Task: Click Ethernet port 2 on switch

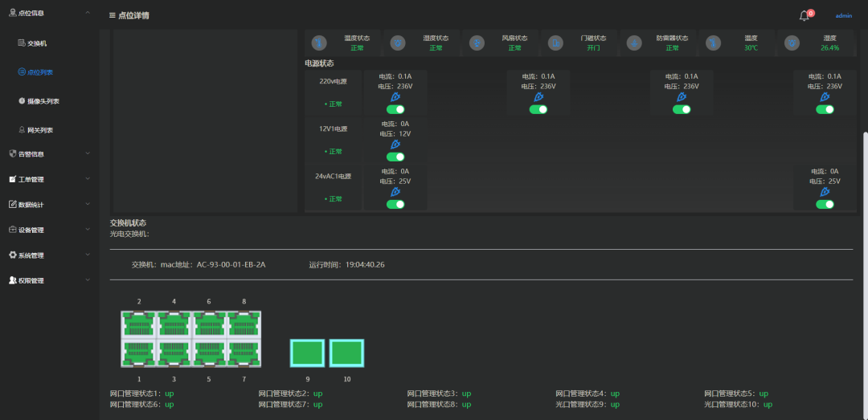Action: [139, 324]
